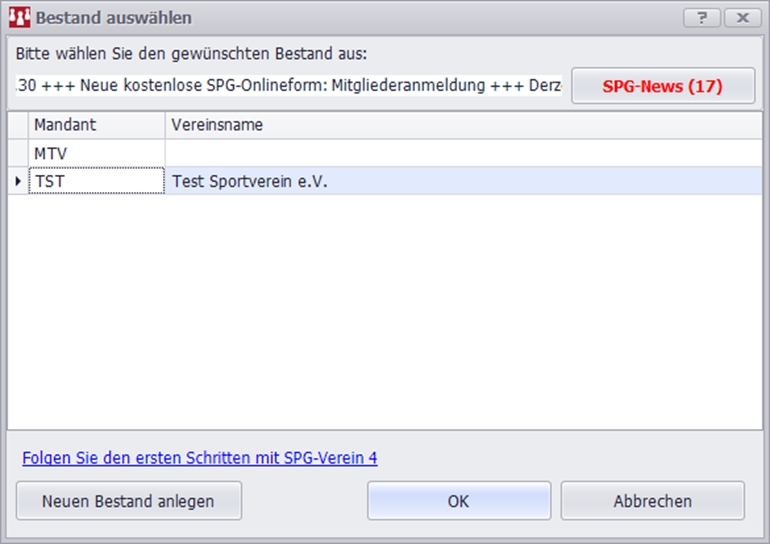Viewport: 770px width, 544px height.
Task: Select the TST Mandant cell
Action: (x=97, y=181)
